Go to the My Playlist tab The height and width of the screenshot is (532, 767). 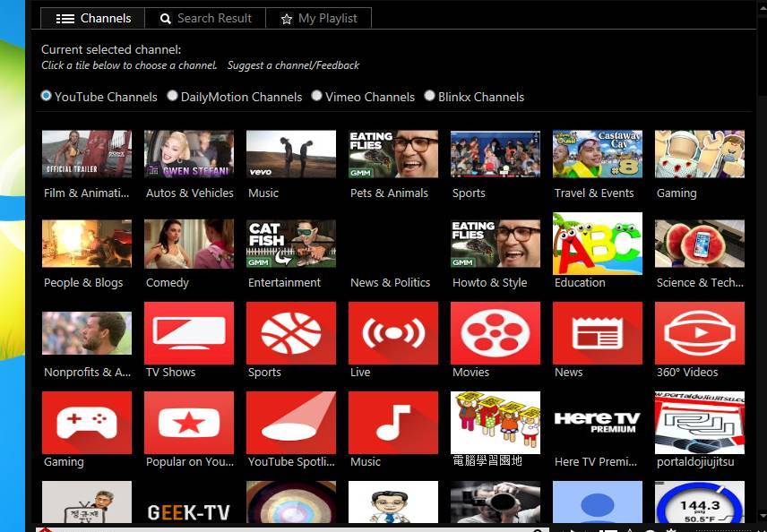coord(319,19)
